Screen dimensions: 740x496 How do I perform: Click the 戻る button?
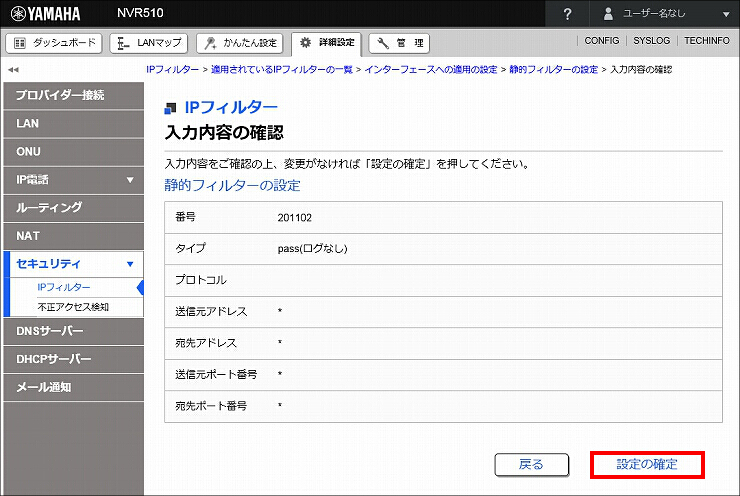click(531, 465)
